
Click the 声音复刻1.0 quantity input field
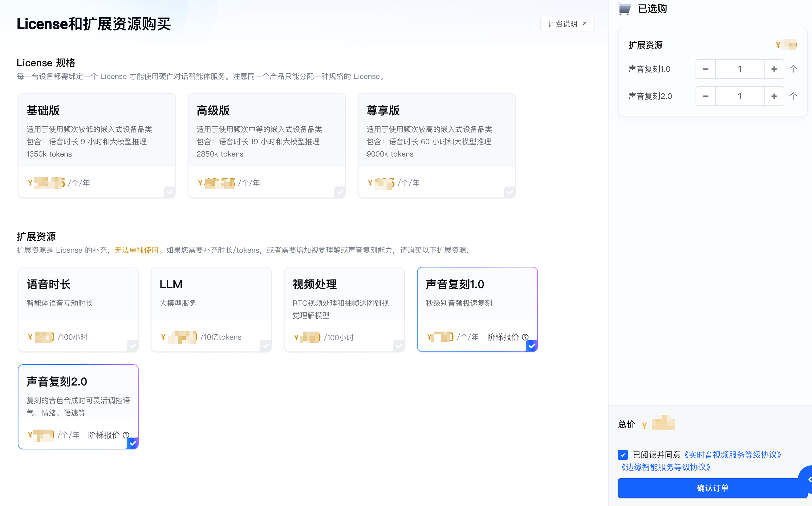click(739, 69)
